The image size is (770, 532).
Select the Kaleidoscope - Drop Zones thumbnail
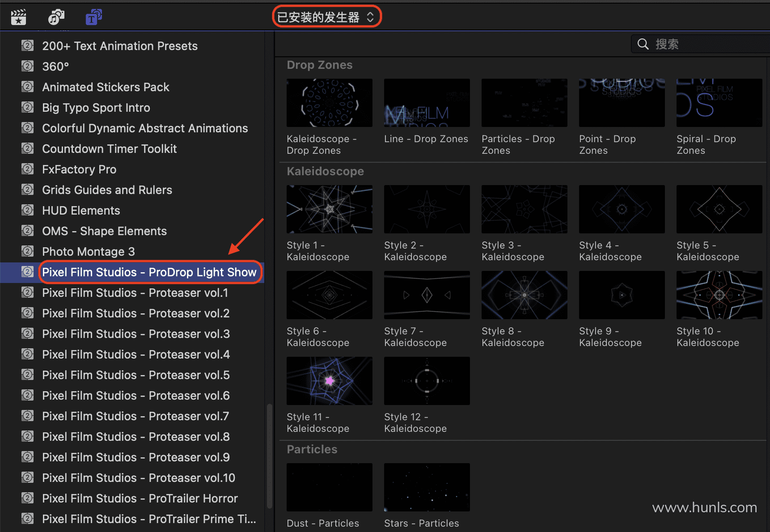(330, 103)
